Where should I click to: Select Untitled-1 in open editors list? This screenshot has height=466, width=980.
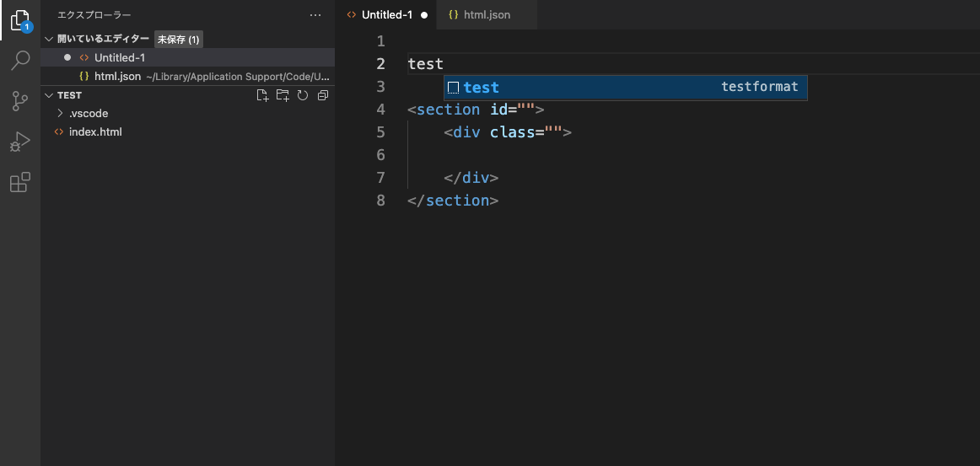(187, 57)
